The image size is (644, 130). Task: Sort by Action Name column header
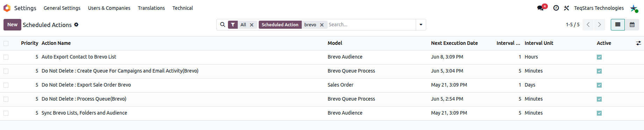pyautogui.click(x=56, y=43)
